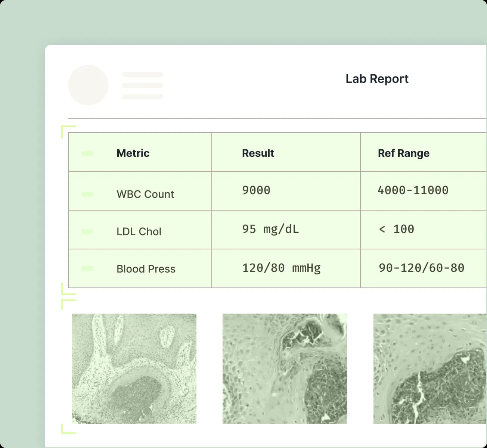Click the circular avatar placeholder
Viewport: 487px width, 448px height.
[x=88, y=85]
